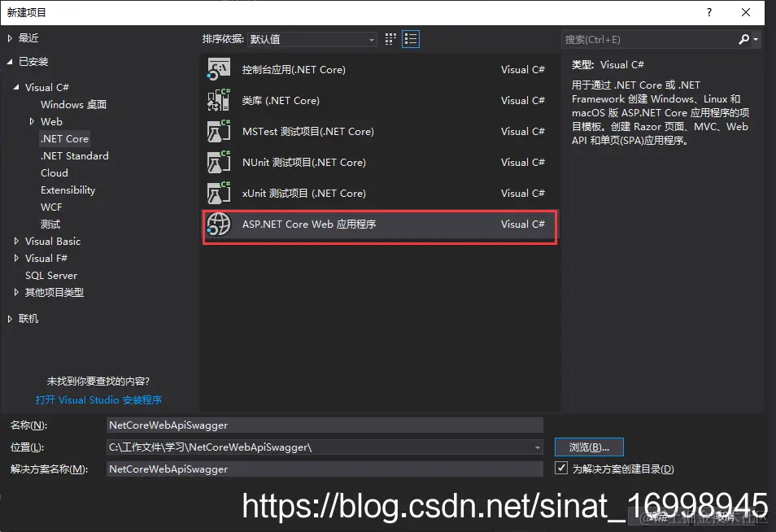Expand the Visual F# node
This screenshot has width=776, height=532.
(x=16, y=259)
